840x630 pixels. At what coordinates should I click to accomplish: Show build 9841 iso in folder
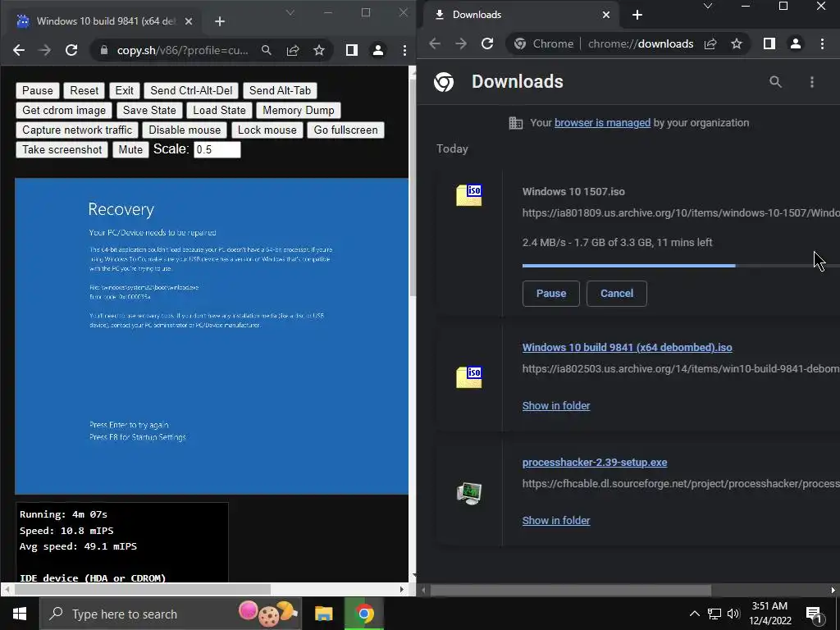(556, 405)
